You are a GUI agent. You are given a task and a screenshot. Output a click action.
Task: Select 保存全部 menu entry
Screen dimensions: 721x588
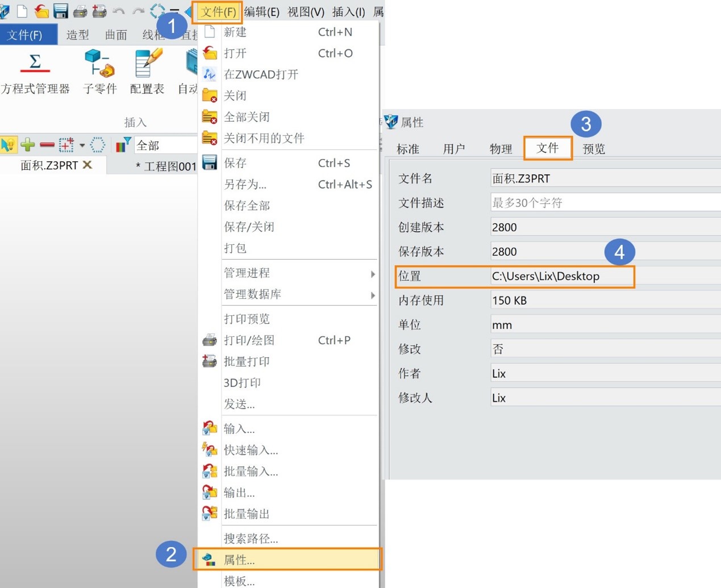point(289,206)
